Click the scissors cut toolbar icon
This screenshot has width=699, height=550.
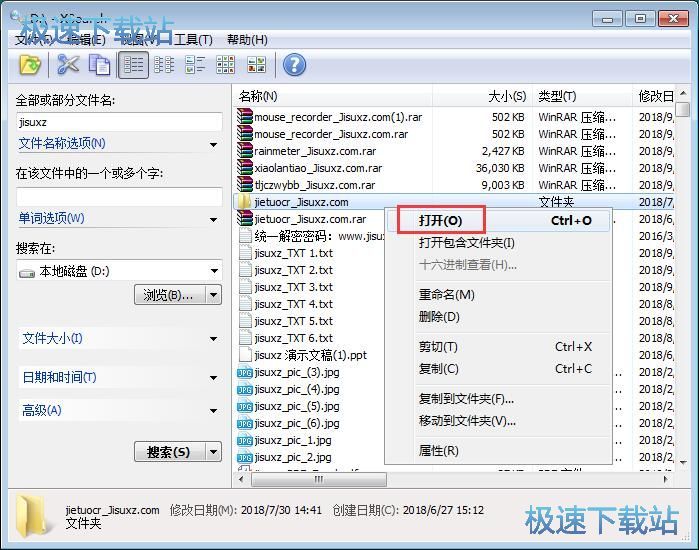pyautogui.click(x=68, y=65)
